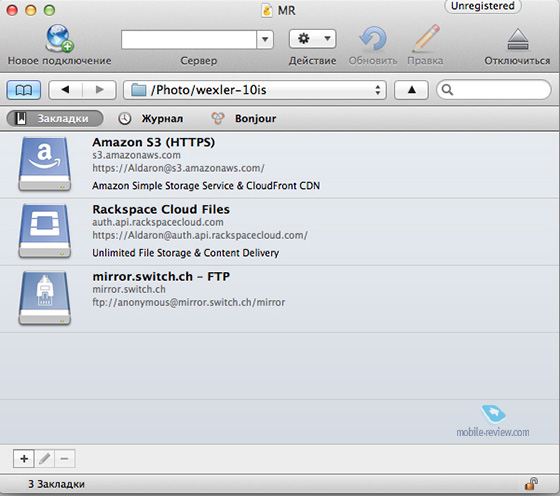
Task: Click the search field
Action: (x=494, y=90)
